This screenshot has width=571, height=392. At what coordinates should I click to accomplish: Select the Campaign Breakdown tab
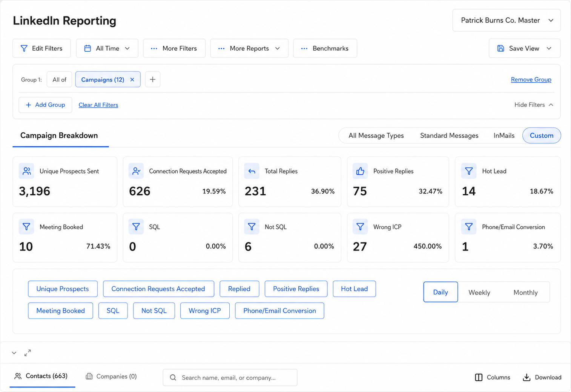[x=59, y=135]
